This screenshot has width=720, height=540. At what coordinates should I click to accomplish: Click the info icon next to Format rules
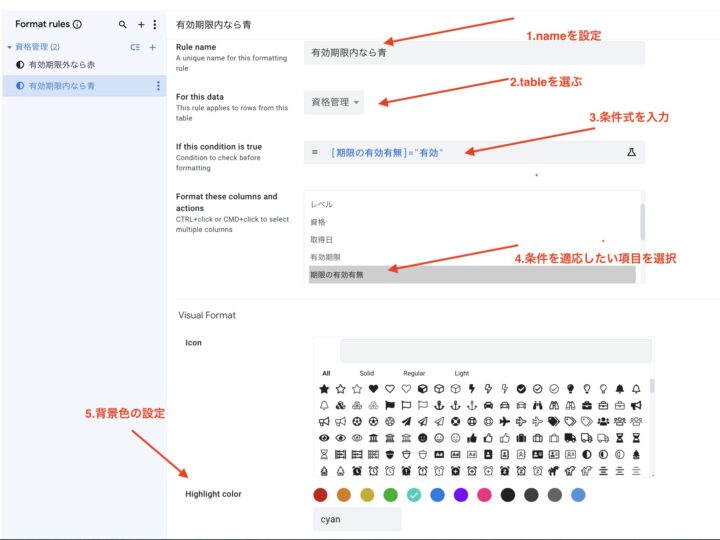point(78,24)
